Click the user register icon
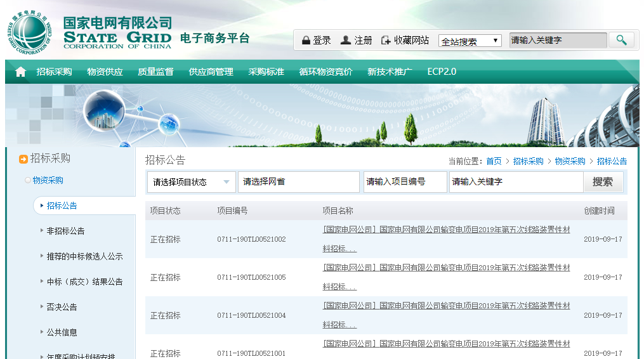This screenshot has height=359, width=644. point(346,41)
